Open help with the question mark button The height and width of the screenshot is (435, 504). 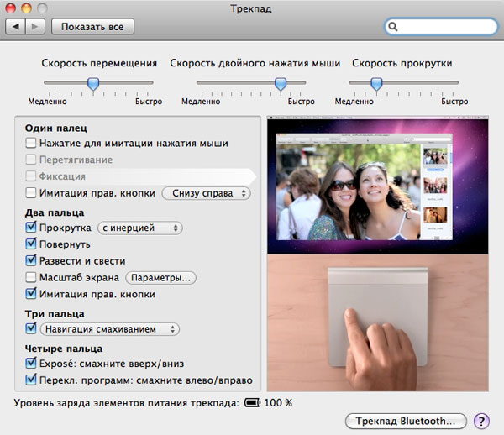[x=481, y=421]
